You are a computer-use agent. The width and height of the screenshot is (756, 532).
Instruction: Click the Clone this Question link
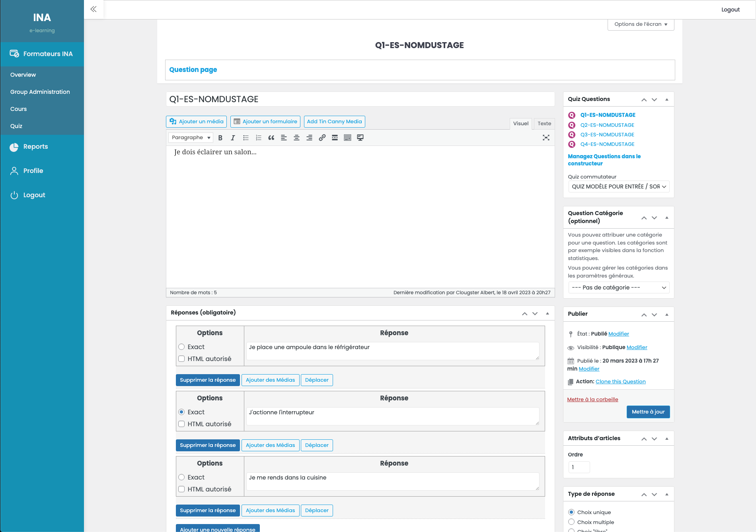(x=620, y=381)
